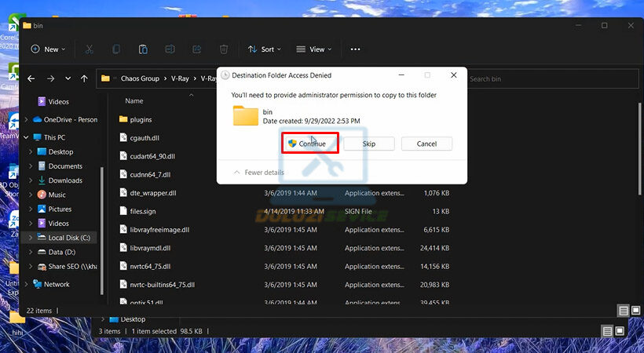Click Continue to grant administrator permission

tap(309, 144)
